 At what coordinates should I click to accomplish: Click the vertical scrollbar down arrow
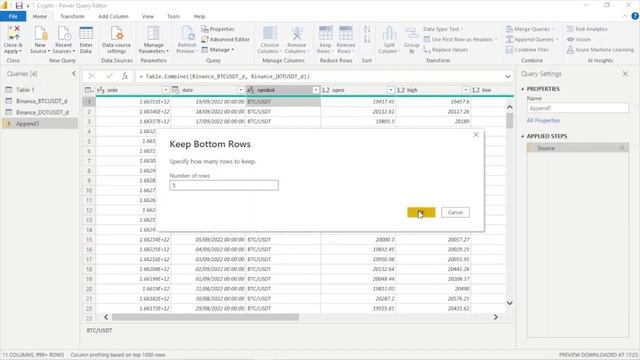pyautogui.click(x=509, y=303)
